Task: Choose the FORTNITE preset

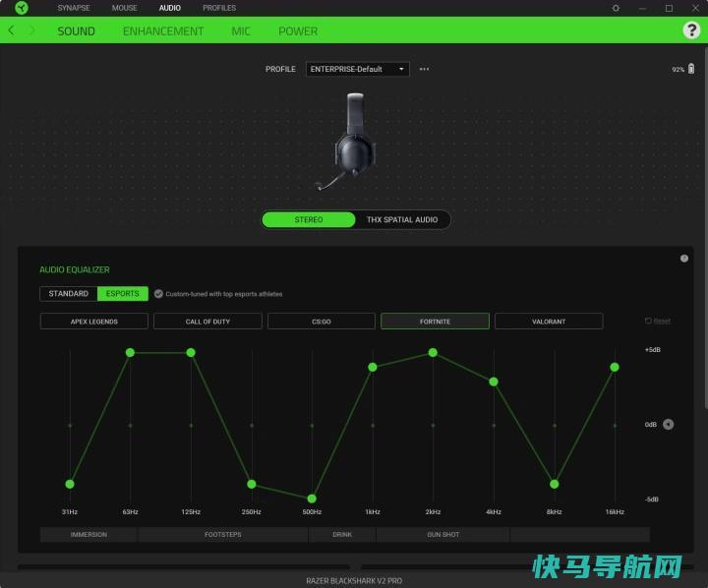Action: coord(435,322)
